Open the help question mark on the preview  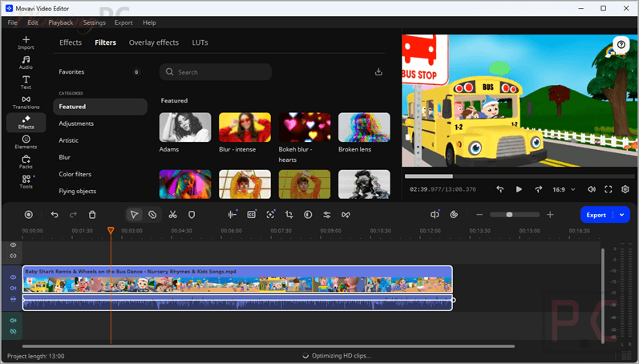click(x=621, y=44)
